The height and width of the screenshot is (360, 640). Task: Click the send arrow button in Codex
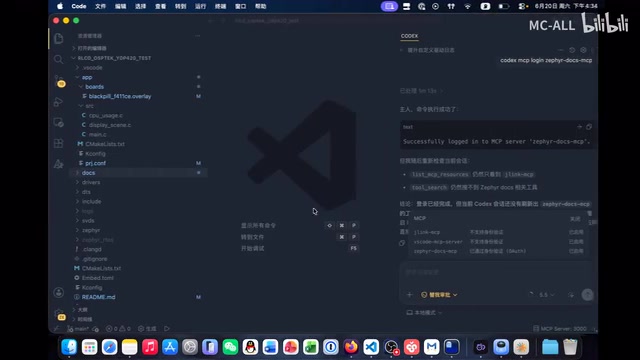587,295
